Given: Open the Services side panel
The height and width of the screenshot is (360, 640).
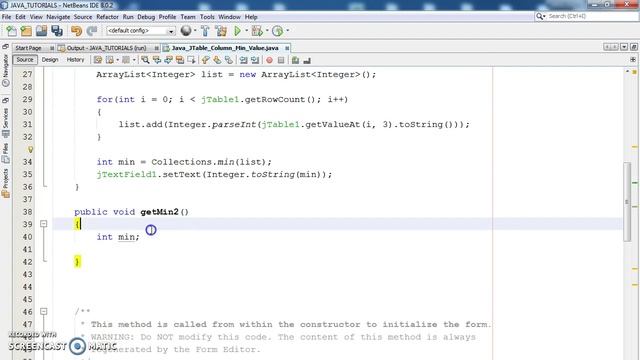Looking at the screenshot, I should tap(6, 117).
